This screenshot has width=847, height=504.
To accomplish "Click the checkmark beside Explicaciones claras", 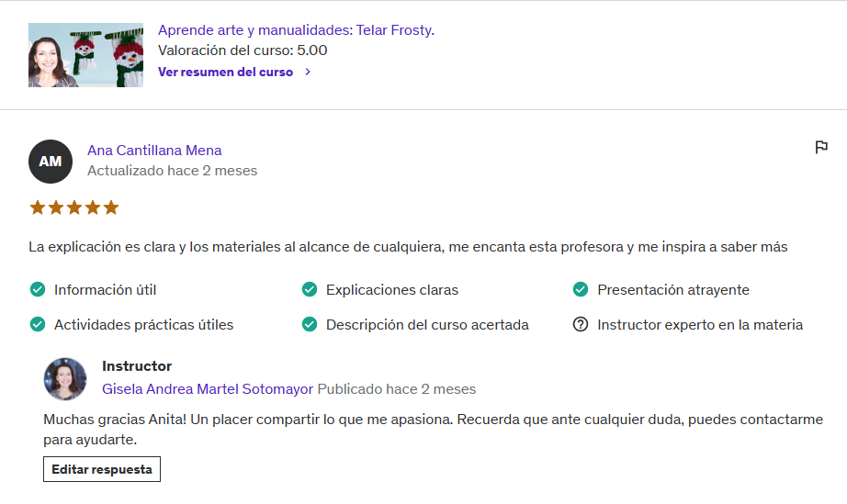I will tap(310, 290).
